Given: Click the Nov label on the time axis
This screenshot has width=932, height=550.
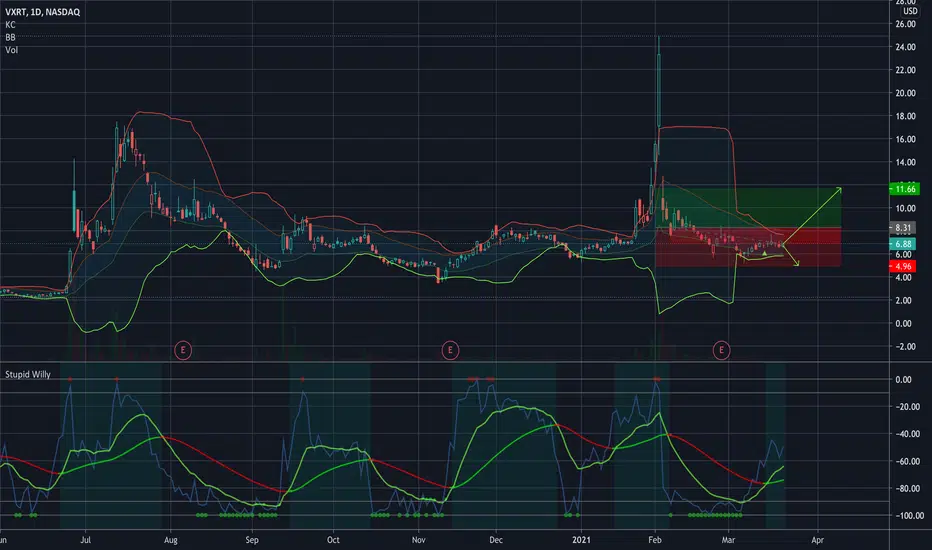Looking at the screenshot, I should [418, 540].
